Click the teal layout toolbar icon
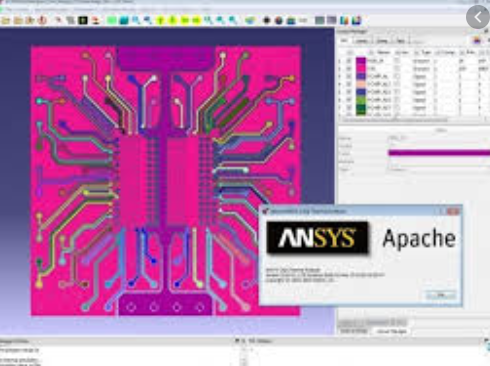The image size is (490, 366). pyautogui.click(x=124, y=21)
